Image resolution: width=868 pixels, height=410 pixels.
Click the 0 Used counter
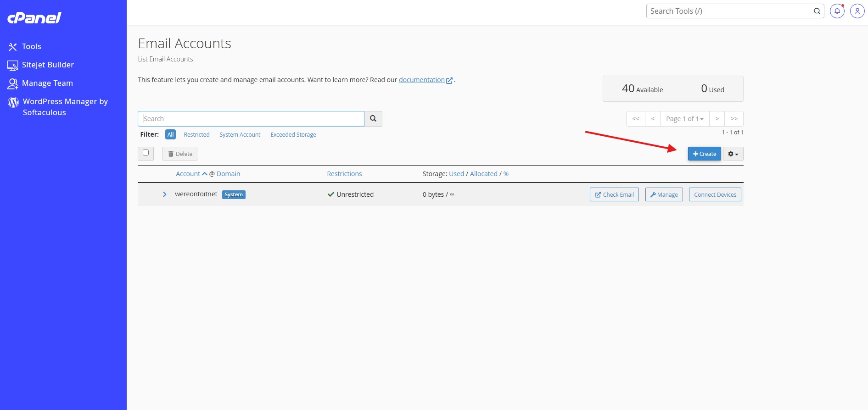(712, 89)
